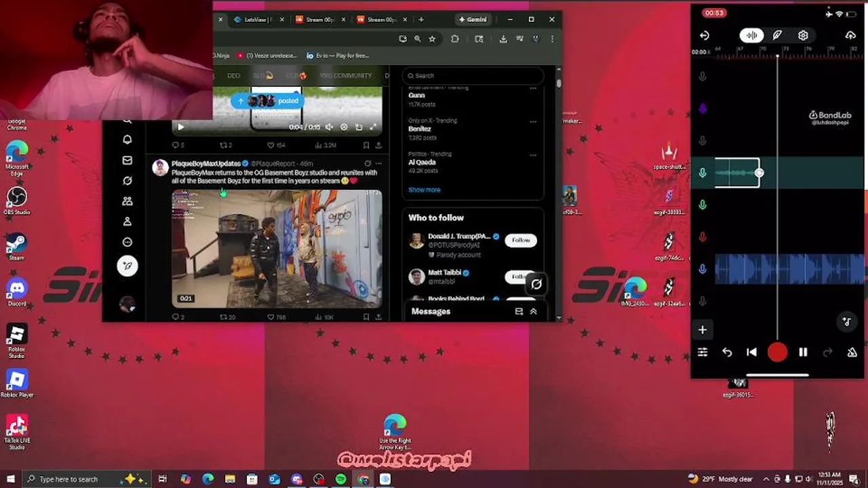Follow Donald J. Trump parody account

[521, 240]
